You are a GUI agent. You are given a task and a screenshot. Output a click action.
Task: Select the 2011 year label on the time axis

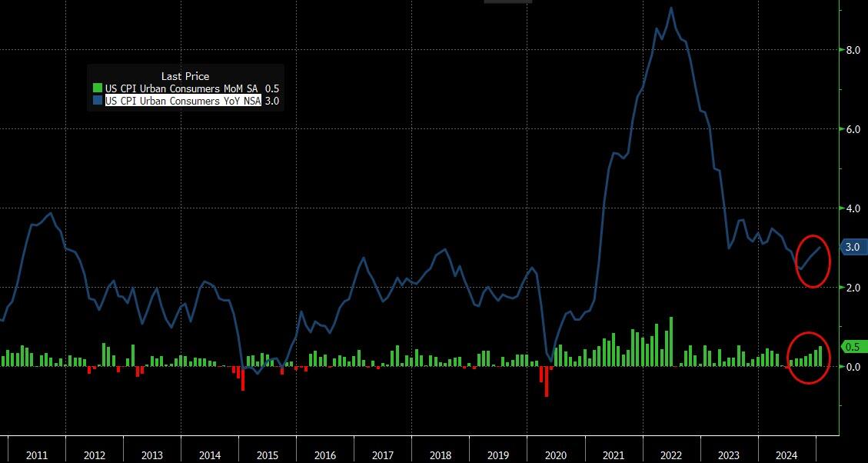37,455
